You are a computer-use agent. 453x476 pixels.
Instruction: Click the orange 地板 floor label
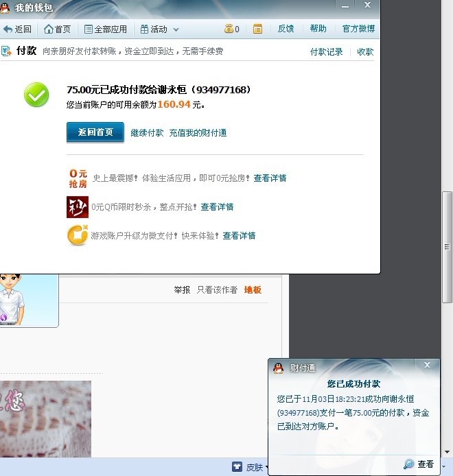point(253,290)
